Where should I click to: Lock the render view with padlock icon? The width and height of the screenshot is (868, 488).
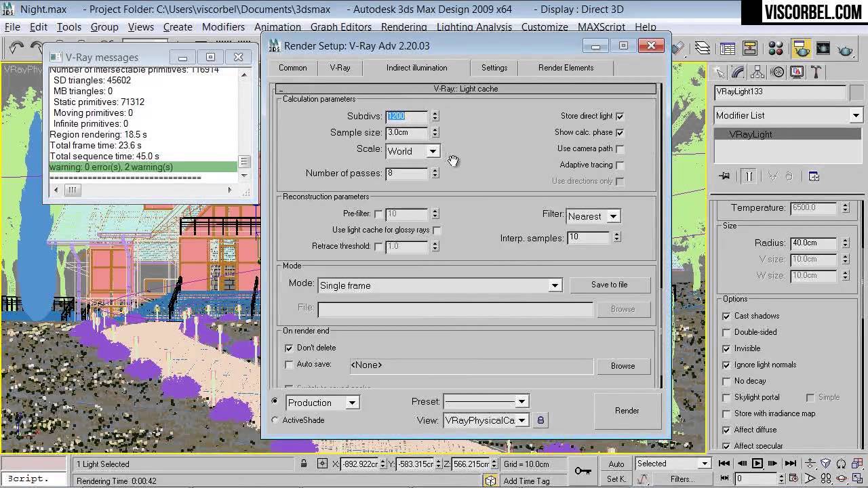tap(540, 420)
